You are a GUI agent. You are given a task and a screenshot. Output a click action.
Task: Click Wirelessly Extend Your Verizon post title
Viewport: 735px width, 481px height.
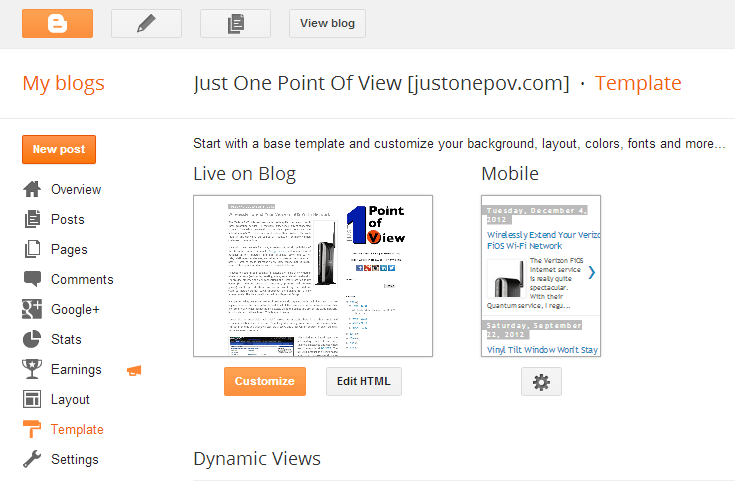click(543, 240)
